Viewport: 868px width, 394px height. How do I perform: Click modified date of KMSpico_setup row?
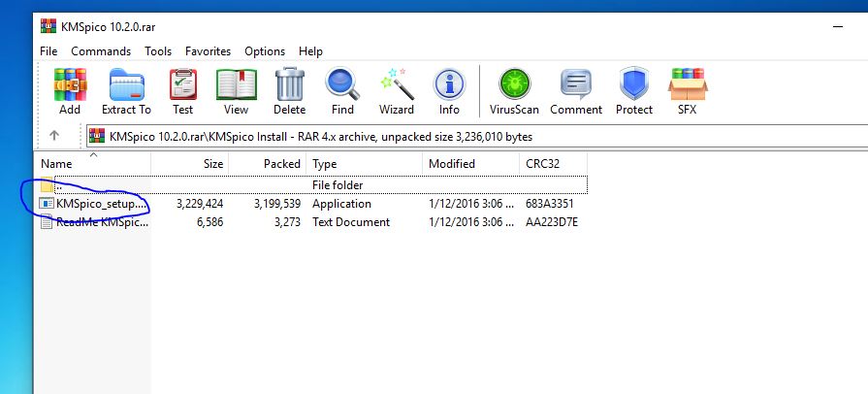pos(471,204)
